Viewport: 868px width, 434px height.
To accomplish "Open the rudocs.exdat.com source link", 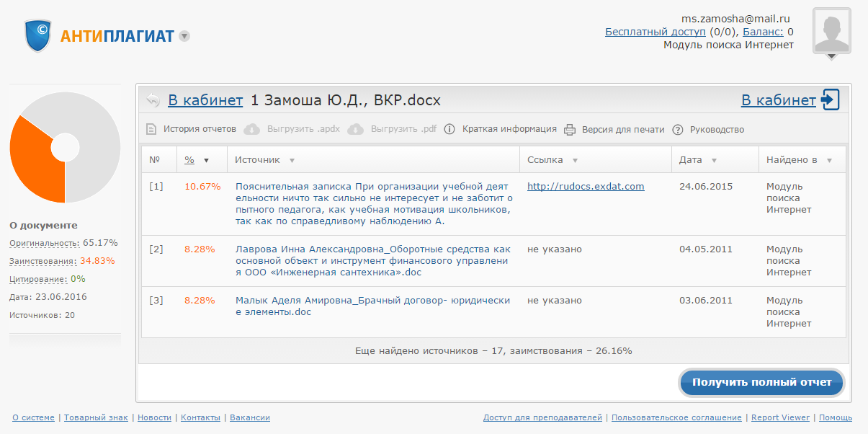I will pyautogui.click(x=585, y=186).
